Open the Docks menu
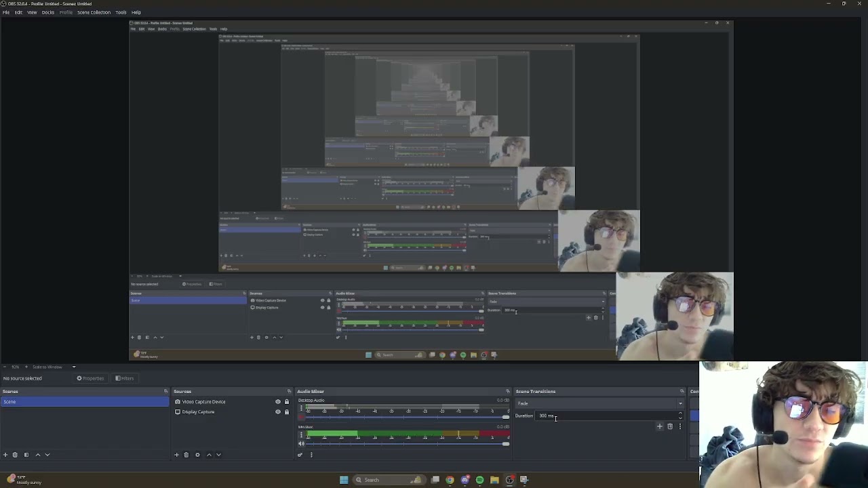This screenshot has width=868, height=488. pyautogui.click(x=48, y=12)
